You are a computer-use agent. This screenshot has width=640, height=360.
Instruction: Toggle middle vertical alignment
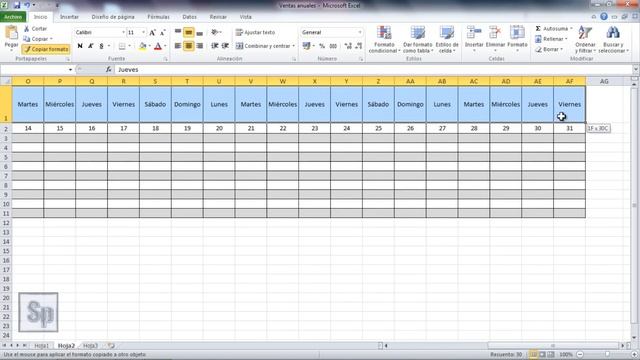pyautogui.click(x=189, y=32)
